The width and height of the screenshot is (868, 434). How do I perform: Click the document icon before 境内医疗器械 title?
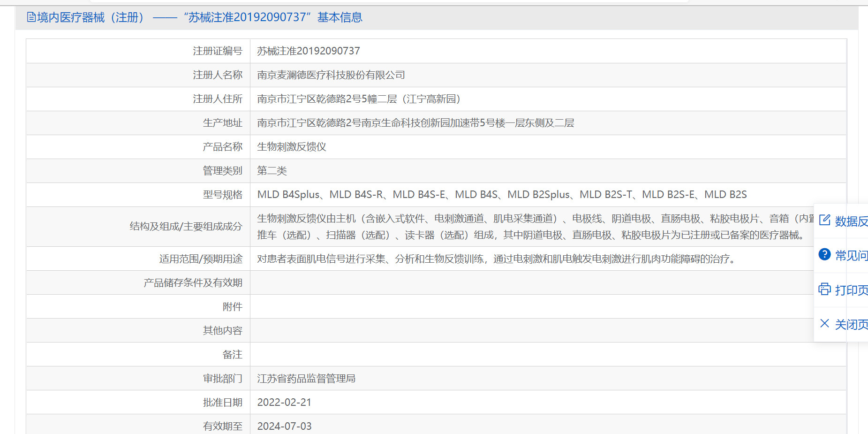[x=31, y=17]
